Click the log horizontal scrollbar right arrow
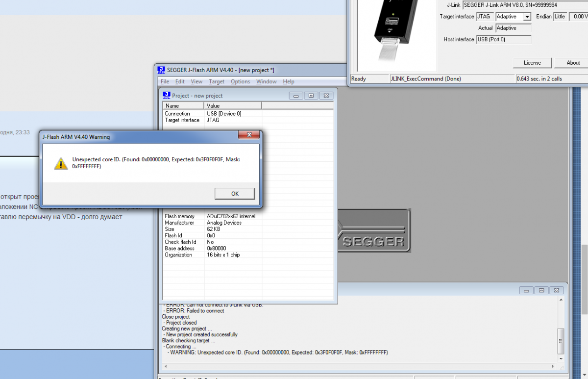 coord(554,366)
